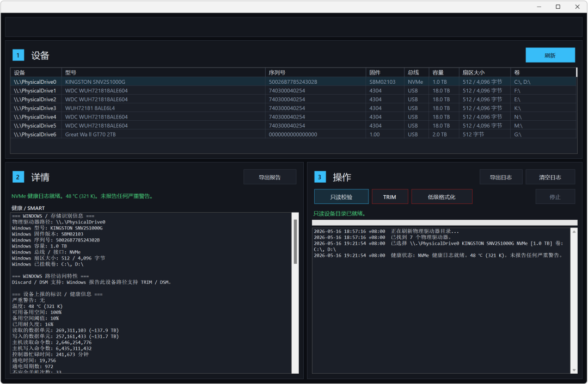Click the operation progress bar
This screenshot has height=384, width=588.
[444, 222]
